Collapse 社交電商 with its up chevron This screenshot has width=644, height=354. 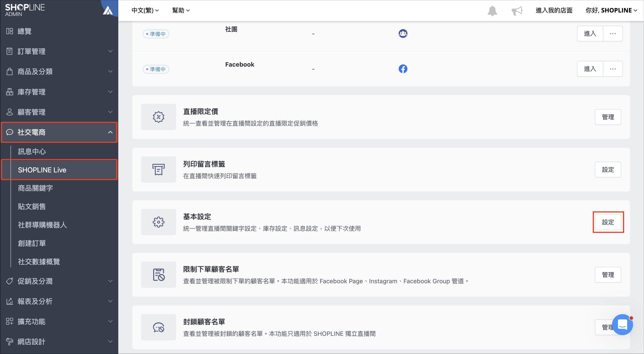point(110,132)
